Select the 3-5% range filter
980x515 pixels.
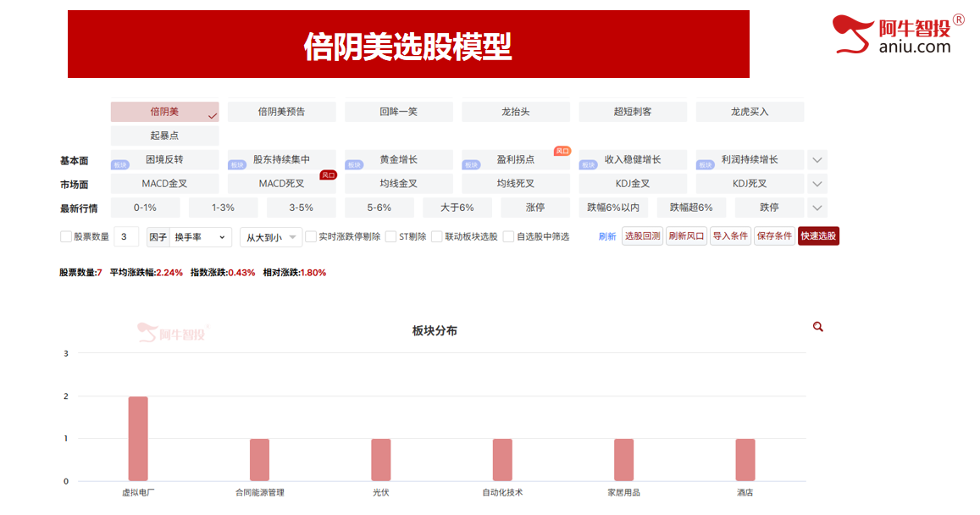302,208
